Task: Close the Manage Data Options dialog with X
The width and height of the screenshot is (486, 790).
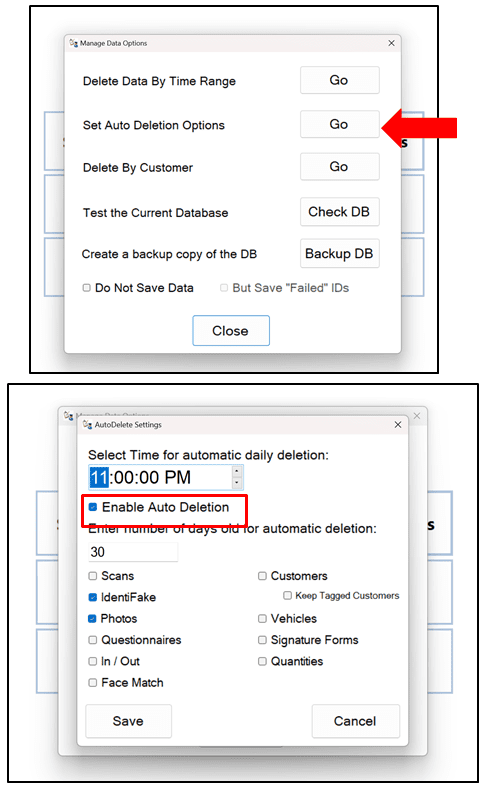Action: pyautogui.click(x=391, y=43)
